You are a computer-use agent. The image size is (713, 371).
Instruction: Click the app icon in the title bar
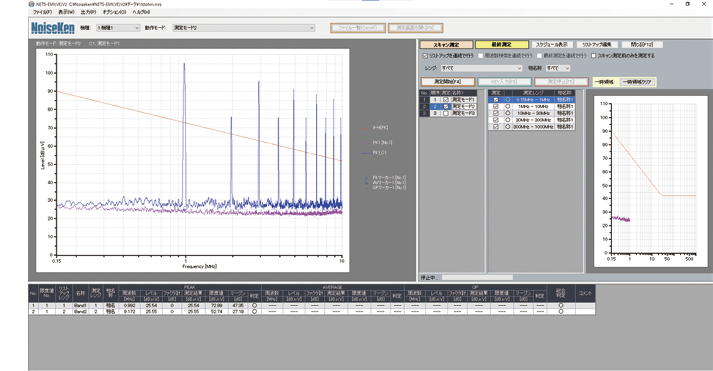coord(31,4)
